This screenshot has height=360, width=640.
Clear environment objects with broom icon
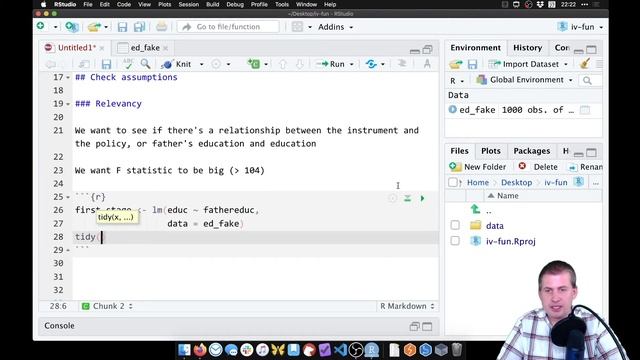click(585, 64)
